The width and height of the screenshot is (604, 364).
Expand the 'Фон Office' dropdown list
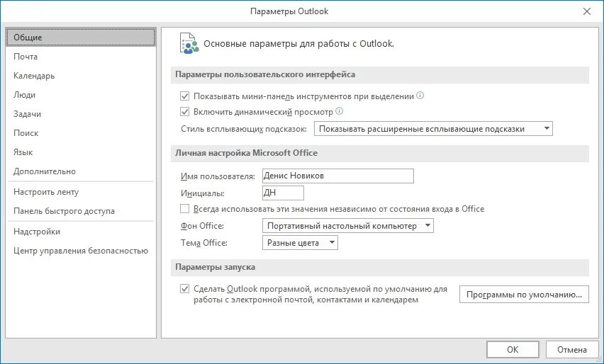[347, 226]
